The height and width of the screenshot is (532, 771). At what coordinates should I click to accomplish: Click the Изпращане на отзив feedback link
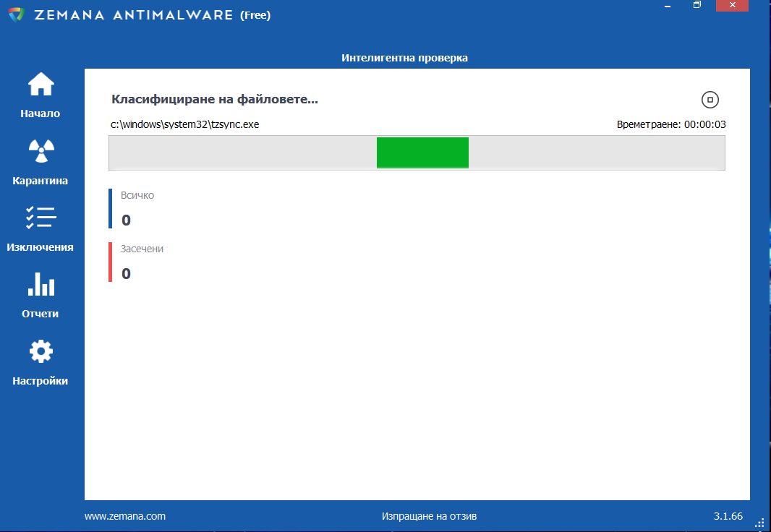[x=429, y=516]
